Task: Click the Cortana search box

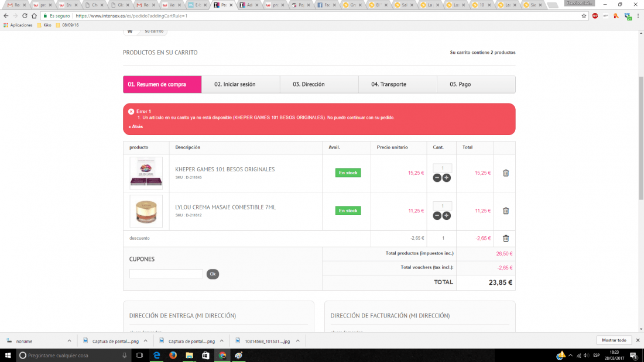Action: (x=74, y=356)
